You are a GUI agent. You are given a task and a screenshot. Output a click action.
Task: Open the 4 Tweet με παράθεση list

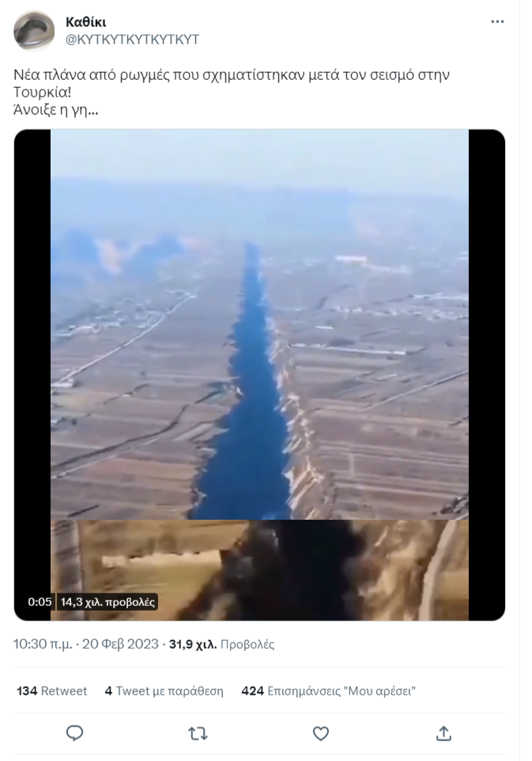point(164,691)
